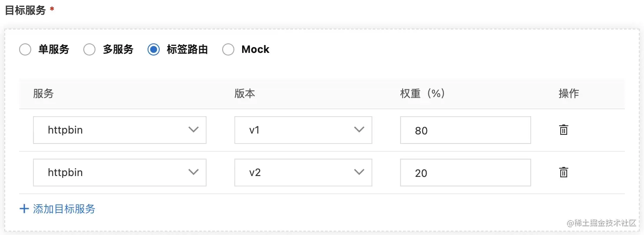Select the 单服务 radio option

pos(25,49)
